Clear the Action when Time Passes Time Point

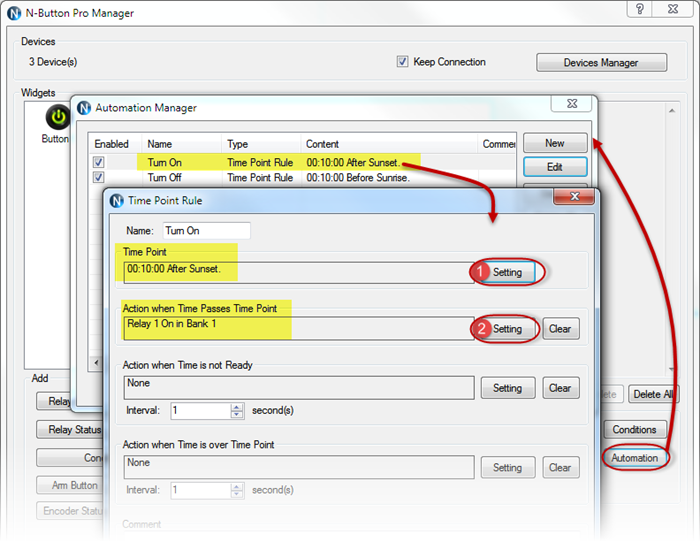[561, 329]
